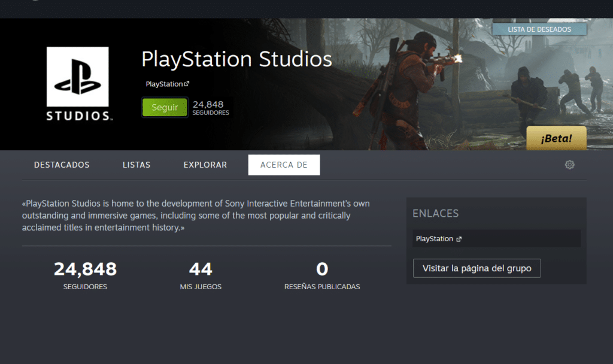Click the Enlaces heading
613x364 pixels.
point(436,214)
